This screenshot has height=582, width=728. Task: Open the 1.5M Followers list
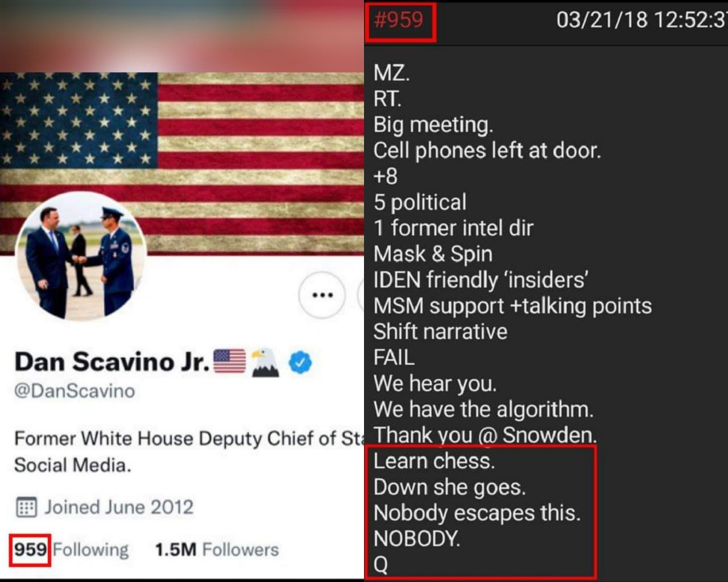217,550
